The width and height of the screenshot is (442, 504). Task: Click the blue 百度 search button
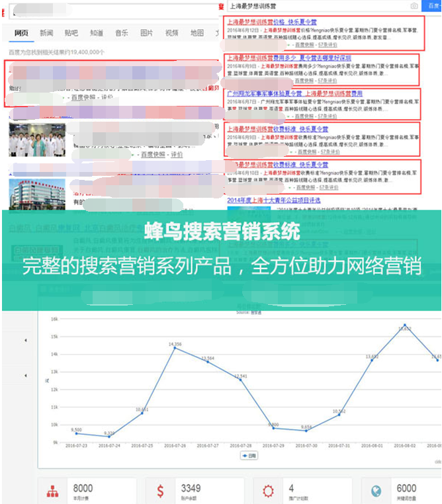pos(431,6)
